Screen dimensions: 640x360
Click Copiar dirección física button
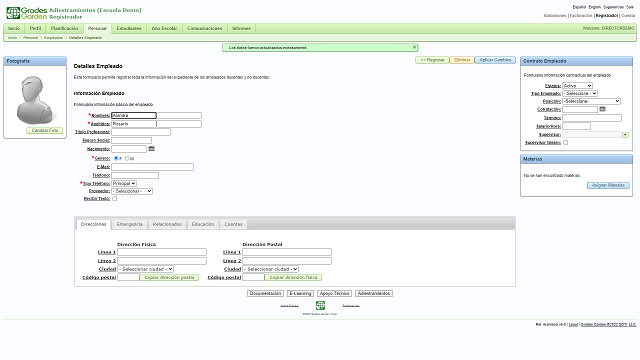(x=293, y=277)
